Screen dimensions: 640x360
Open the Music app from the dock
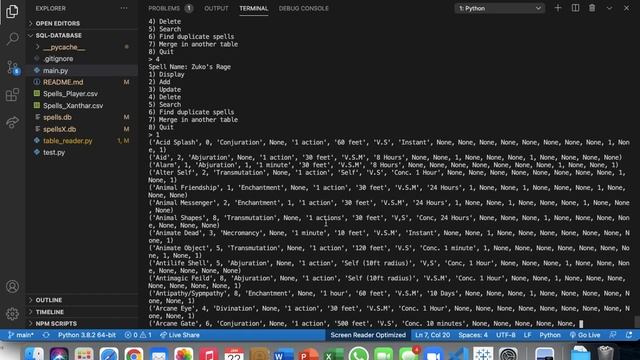tap(209, 354)
